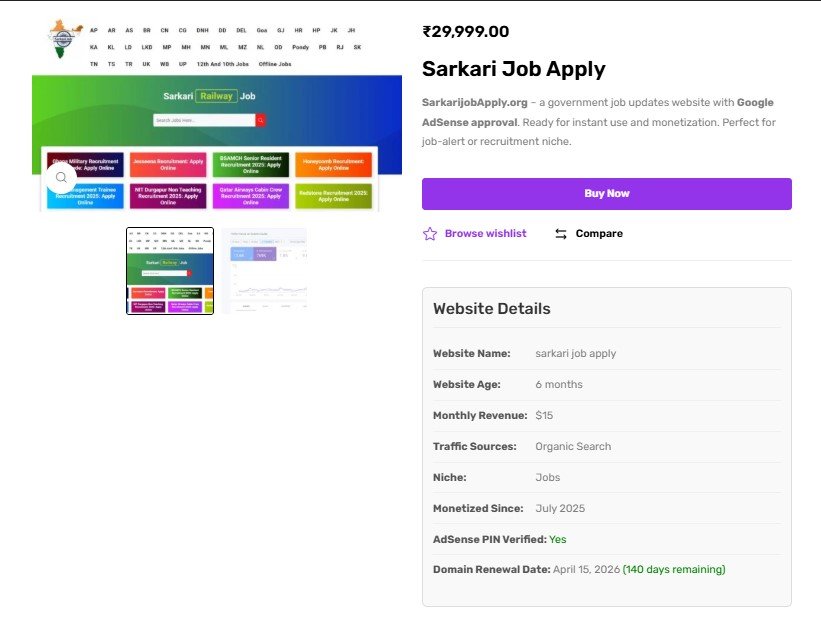This screenshot has height=618, width=821.
Task: Click the Search Jobs Here field in preview
Action: [204, 120]
